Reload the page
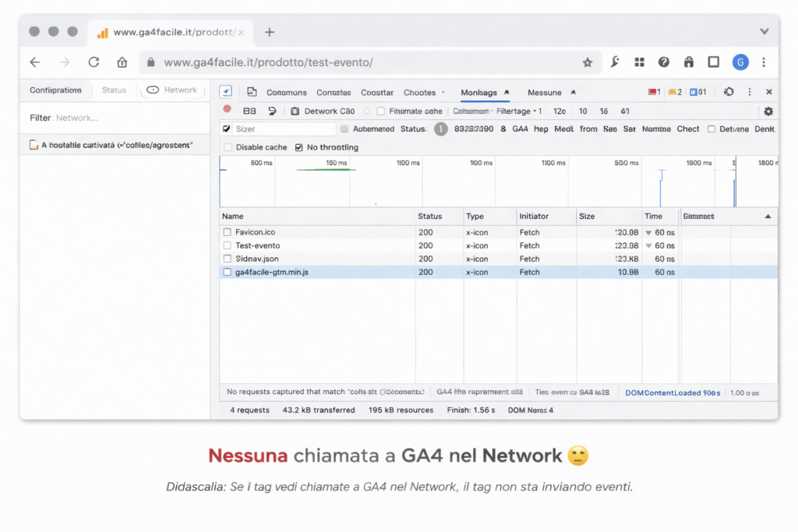 [94, 62]
